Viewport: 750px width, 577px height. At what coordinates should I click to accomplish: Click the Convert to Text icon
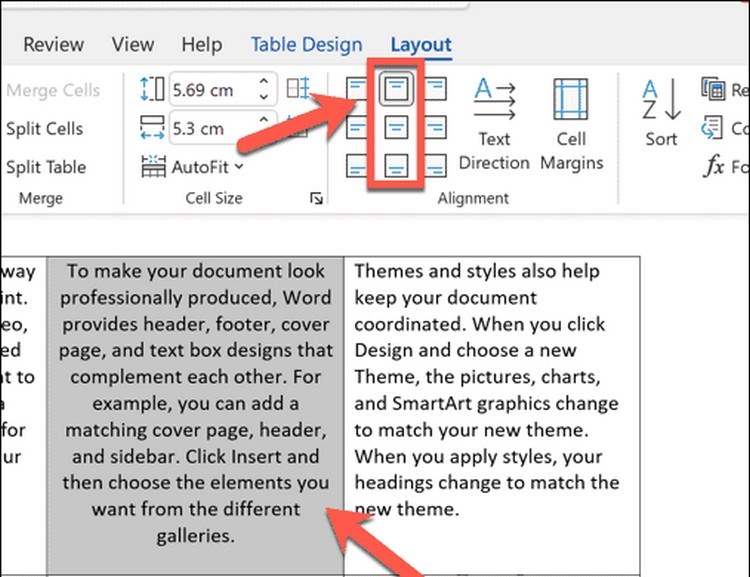[712, 128]
